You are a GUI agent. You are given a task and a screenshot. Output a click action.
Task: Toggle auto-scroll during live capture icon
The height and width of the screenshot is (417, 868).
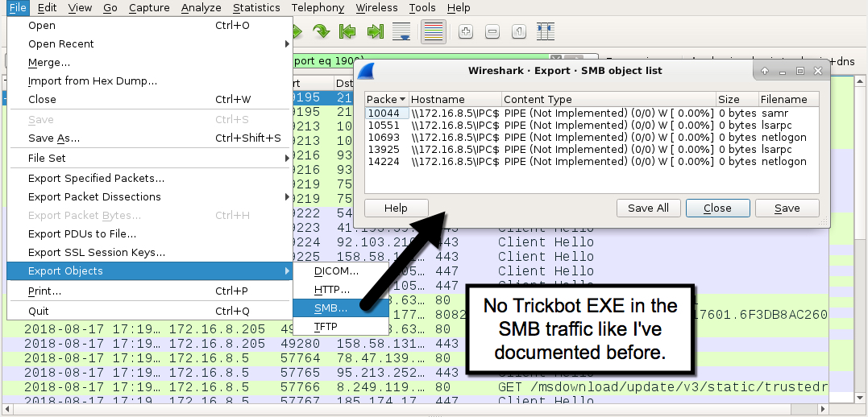click(402, 31)
